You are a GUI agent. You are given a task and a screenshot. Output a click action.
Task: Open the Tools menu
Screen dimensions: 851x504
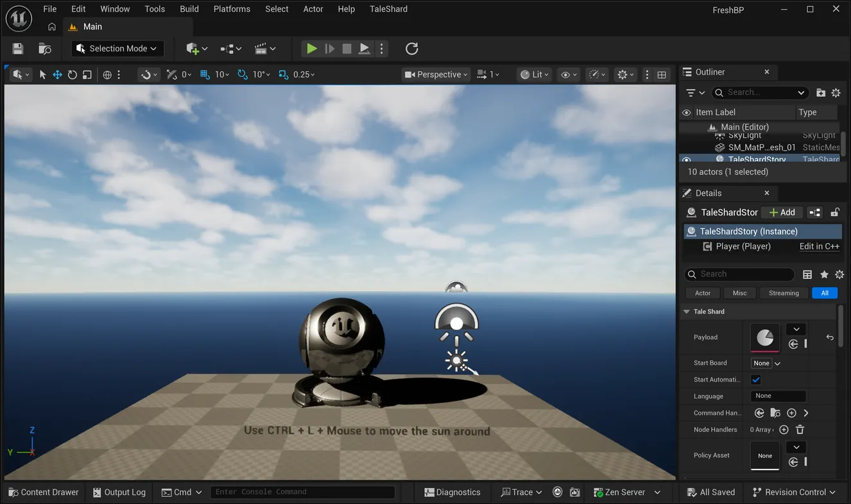[155, 9]
